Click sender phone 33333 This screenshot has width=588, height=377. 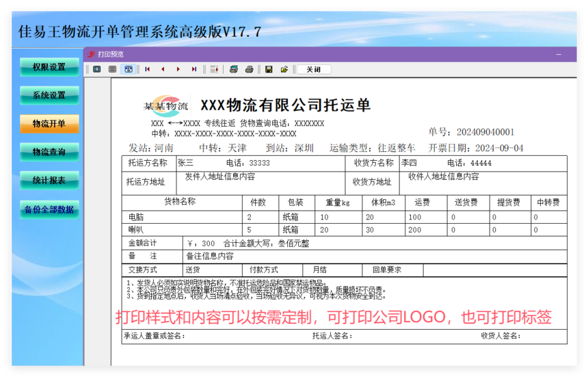click(x=260, y=163)
